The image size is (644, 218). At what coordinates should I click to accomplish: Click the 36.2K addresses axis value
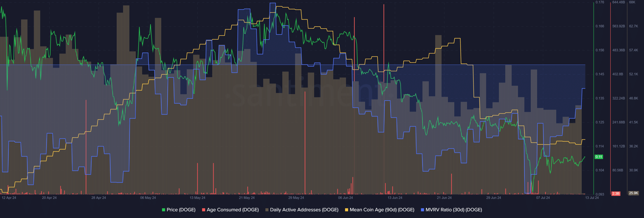pyautogui.click(x=633, y=146)
